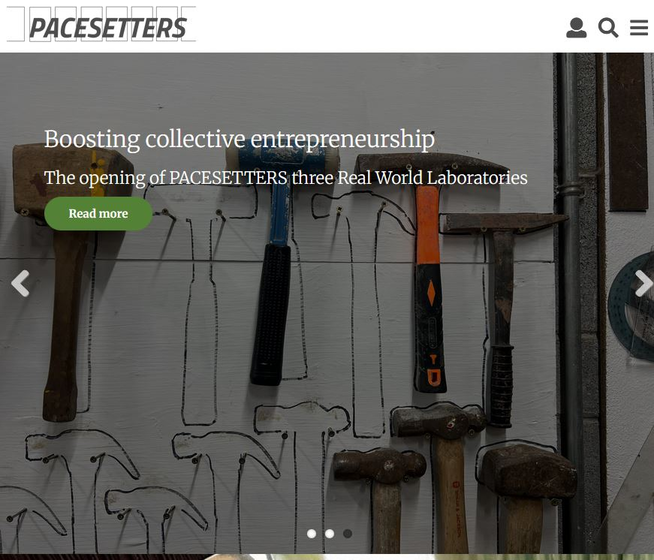This screenshot has height=560, width=654.
Task: Click the next section image strip below
Action: tap(327, 557)
